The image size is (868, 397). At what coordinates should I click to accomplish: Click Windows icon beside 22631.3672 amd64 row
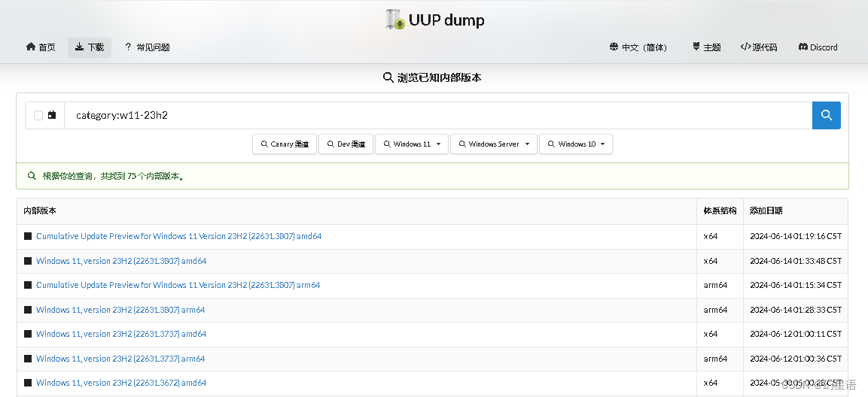pyautogui.click(x=28, y=383)
